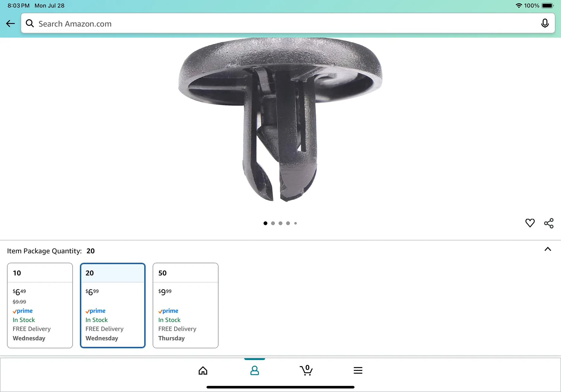The image size is (561, 392).
Task: Select the 10 pack quantity option
Action: [x=40, y=305]
